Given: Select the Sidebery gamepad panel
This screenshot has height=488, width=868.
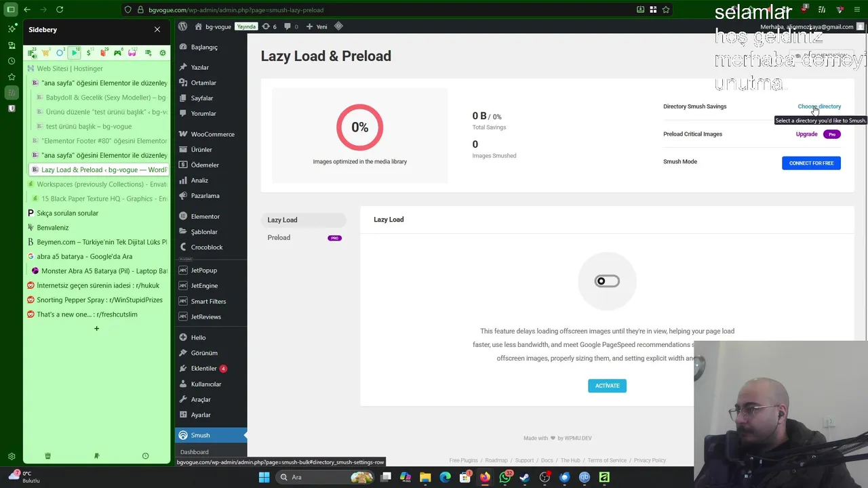Looking at the screenshot, I should 118,53.
